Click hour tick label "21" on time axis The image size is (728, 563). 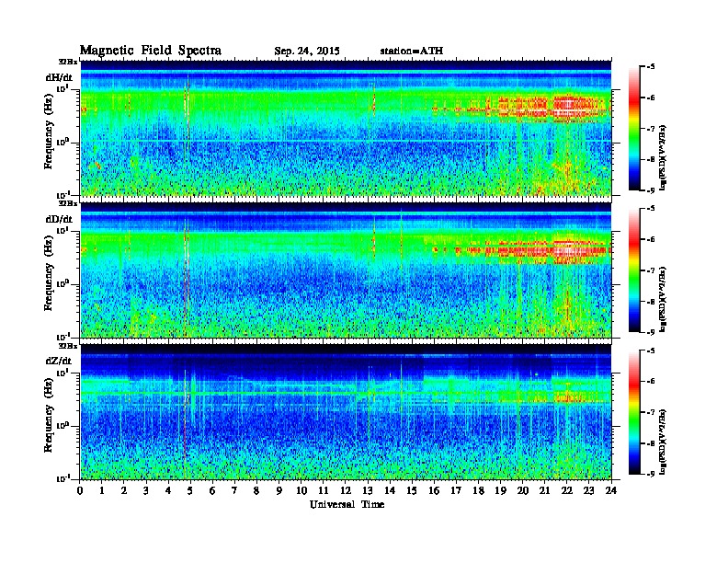point(544,490)
